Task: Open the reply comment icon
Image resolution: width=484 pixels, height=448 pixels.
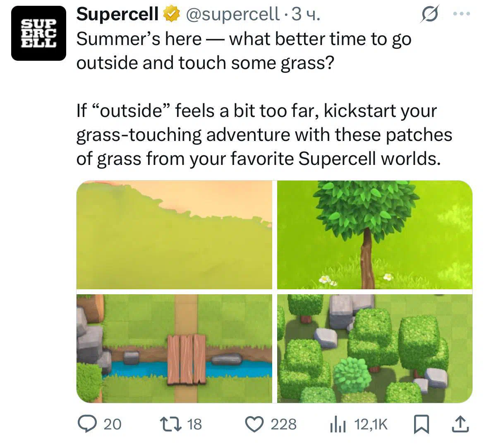Action: (87, 424)
